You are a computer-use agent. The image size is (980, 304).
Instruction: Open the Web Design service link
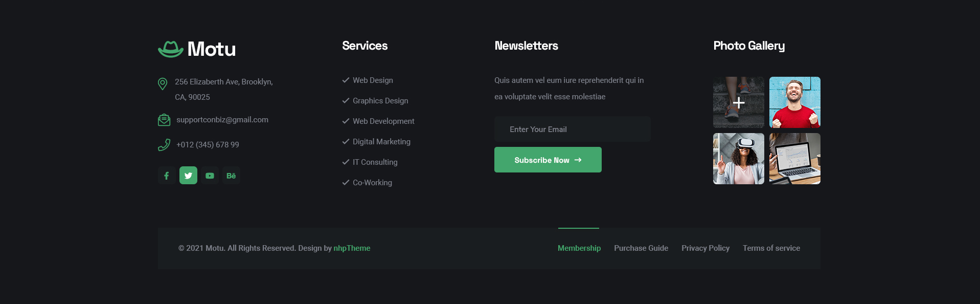point(373,80)
